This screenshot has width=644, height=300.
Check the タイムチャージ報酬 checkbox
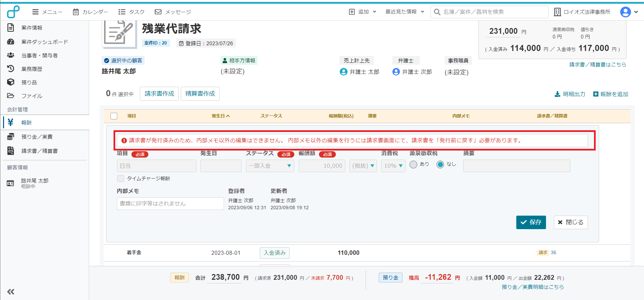[x=121, y=179]
